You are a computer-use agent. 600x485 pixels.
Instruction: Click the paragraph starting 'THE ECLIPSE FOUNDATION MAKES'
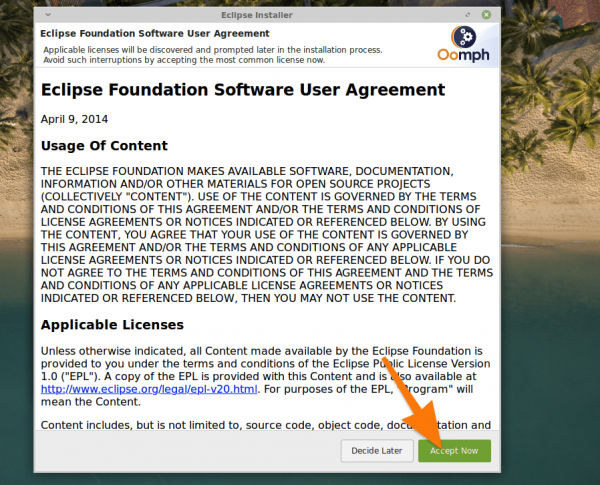click(x=267, y=235)
